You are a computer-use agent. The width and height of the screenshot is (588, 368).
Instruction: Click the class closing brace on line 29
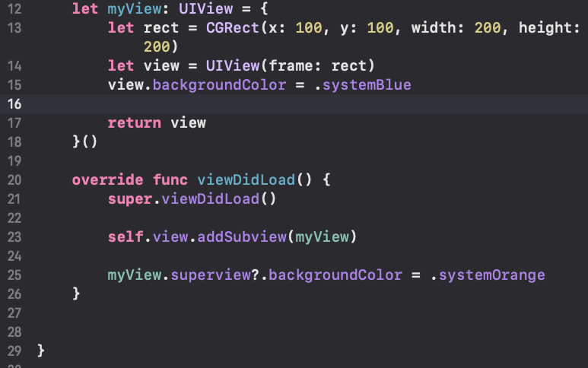tap(41, 351)
